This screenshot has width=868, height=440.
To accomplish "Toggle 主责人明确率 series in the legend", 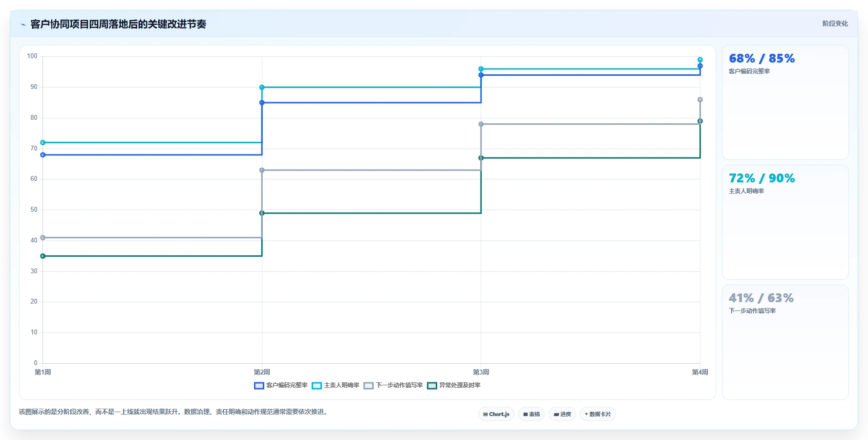I will [x=336, y=385].
